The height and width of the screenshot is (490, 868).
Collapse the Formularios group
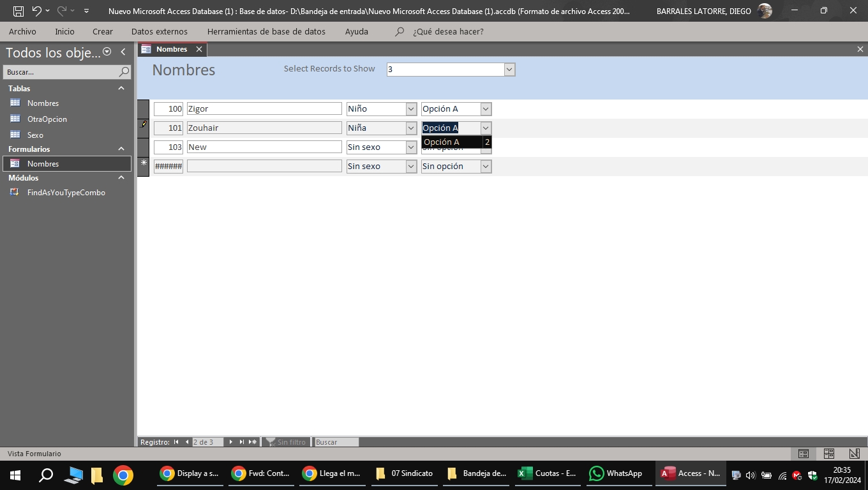point(121,149)
